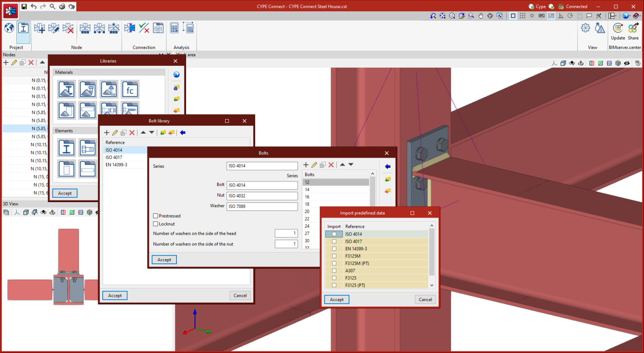
Task: Click the pan hand tool icon
Action: [x=480, y=16]
